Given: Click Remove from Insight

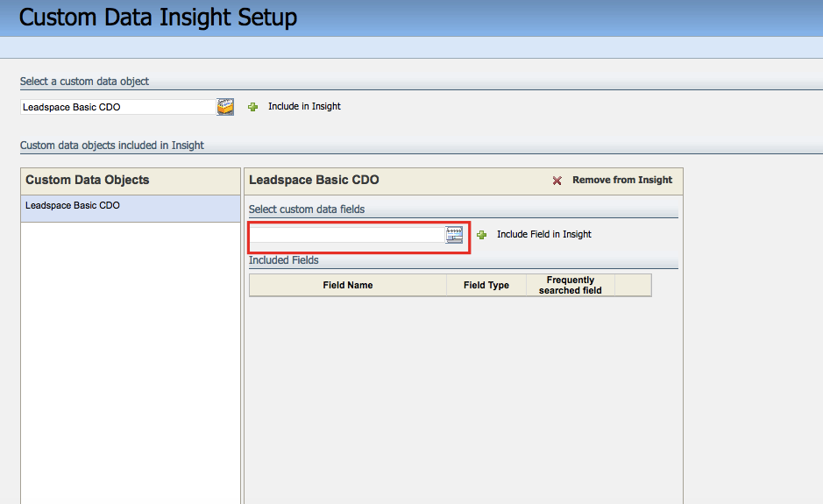Looking at the screenshot, I should click(622, 180).
